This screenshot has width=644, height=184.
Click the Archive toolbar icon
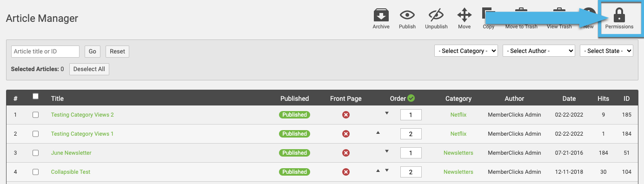point(381,15)
